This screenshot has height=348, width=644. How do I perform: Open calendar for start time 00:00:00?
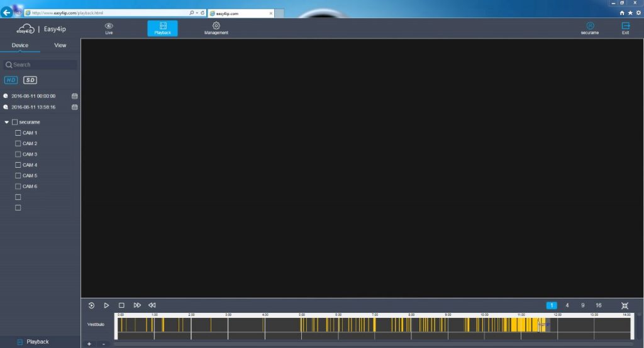[74, 96]
